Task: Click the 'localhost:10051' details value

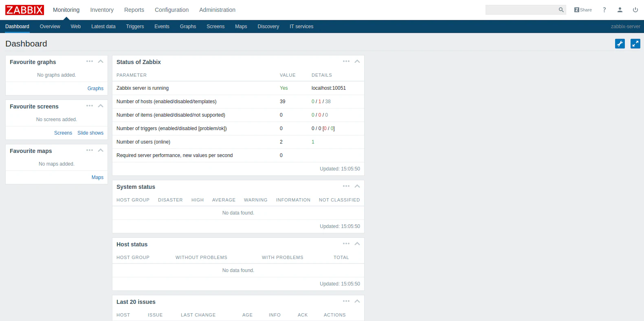Action: click(x=329, y=88)
